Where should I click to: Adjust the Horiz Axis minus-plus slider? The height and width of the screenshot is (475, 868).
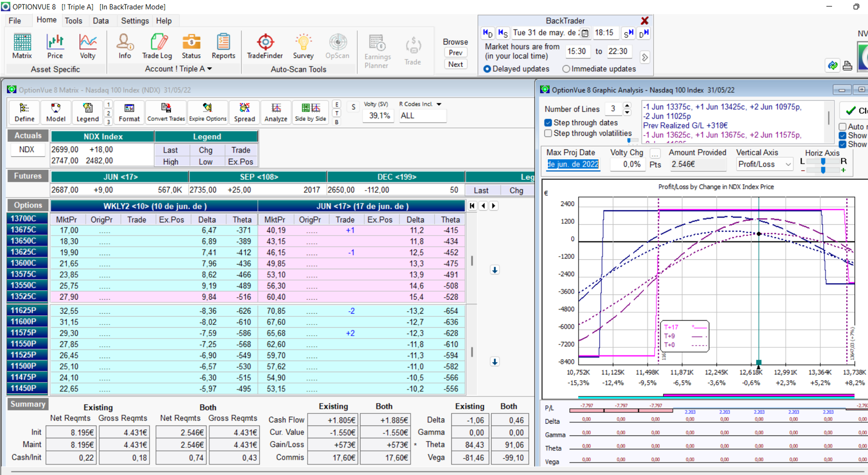pos(823,170)
